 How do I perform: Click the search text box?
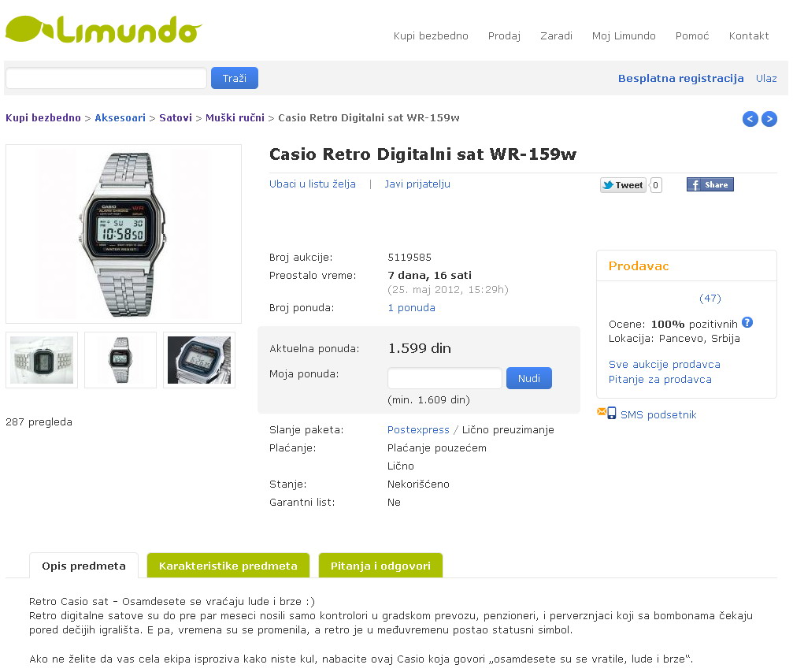pos(106,78)
